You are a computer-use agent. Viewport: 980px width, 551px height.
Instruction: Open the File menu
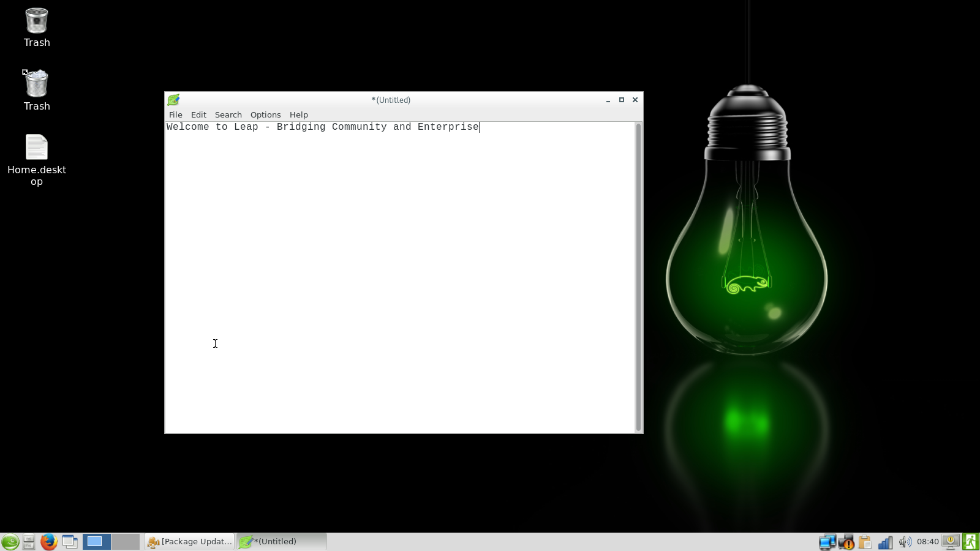tap(175, 114)
